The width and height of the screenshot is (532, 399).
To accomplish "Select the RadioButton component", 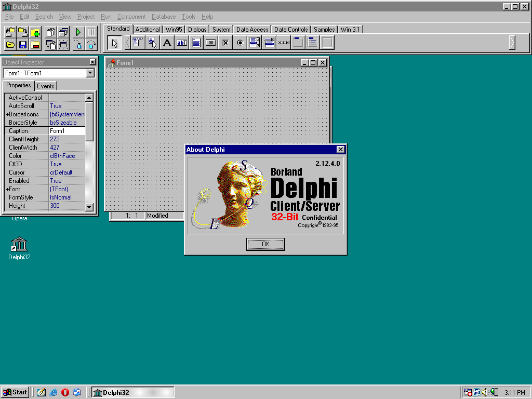I will 240,43.
